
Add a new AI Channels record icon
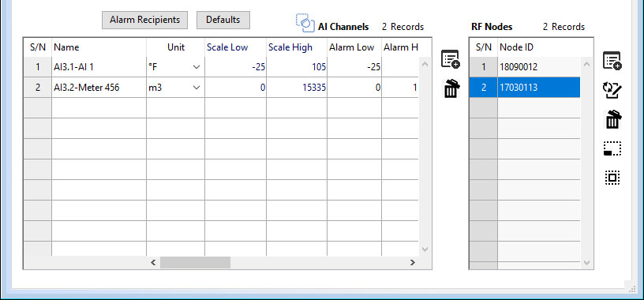[450, 59]
